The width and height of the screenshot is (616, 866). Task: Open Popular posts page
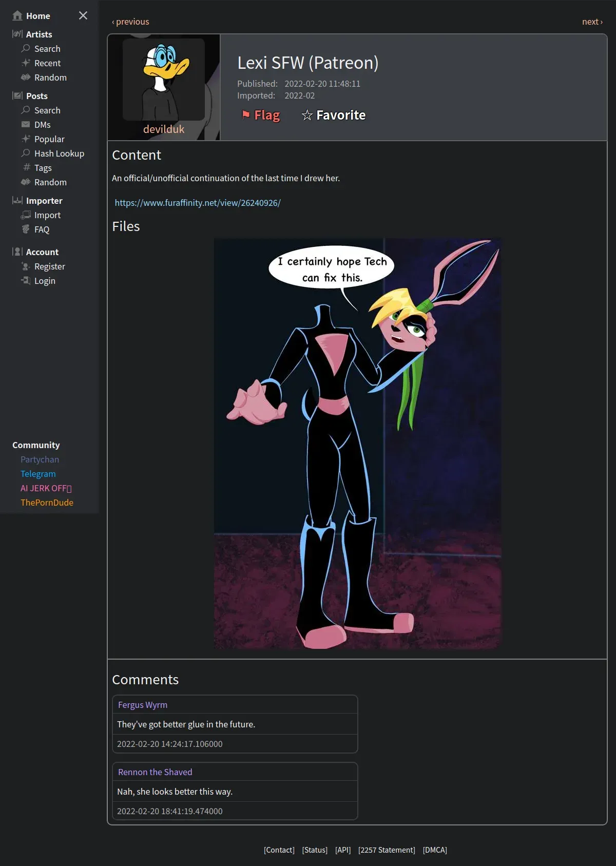pos(49,139)
